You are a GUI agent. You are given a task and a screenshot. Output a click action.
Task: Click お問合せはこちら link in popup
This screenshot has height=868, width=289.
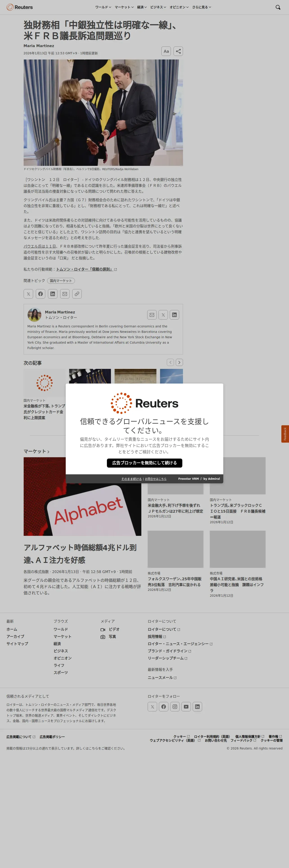click(156, 479)
